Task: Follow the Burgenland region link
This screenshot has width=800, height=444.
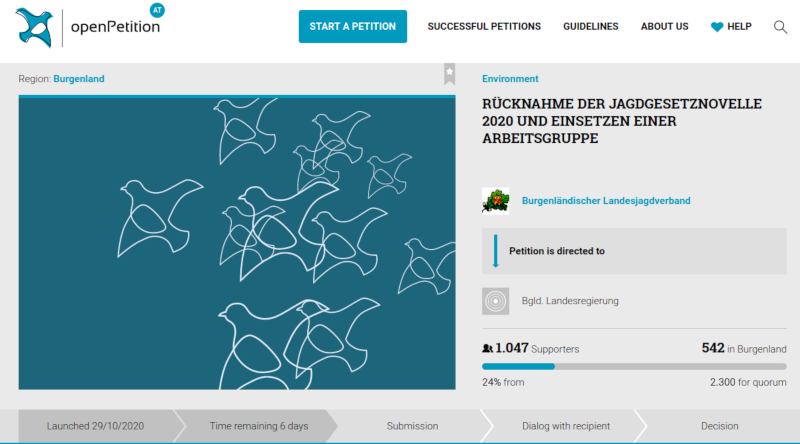Action: click(x=79, y=79)
